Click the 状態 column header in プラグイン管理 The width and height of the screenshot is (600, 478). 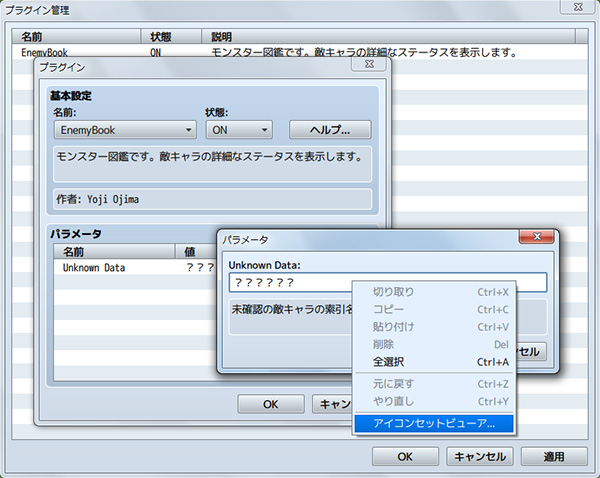pos(171,37)
